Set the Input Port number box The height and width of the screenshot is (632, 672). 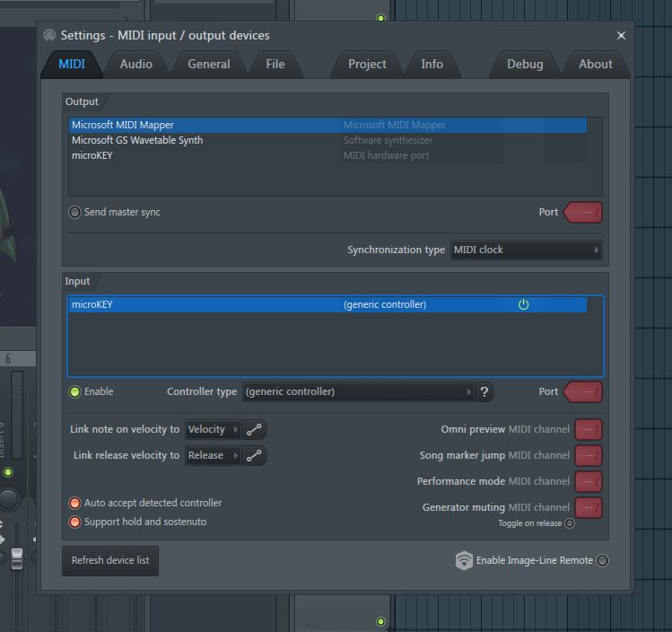[583, 392]
